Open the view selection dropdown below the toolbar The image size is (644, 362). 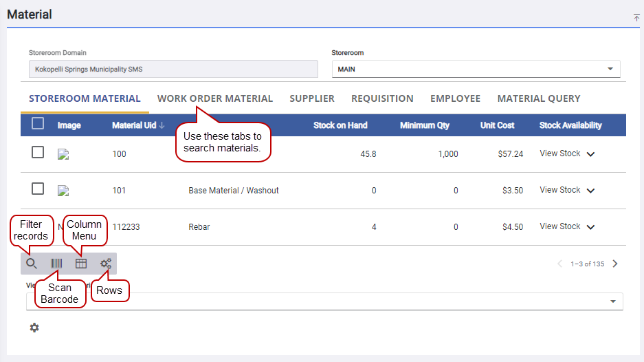tap(324, 301)
